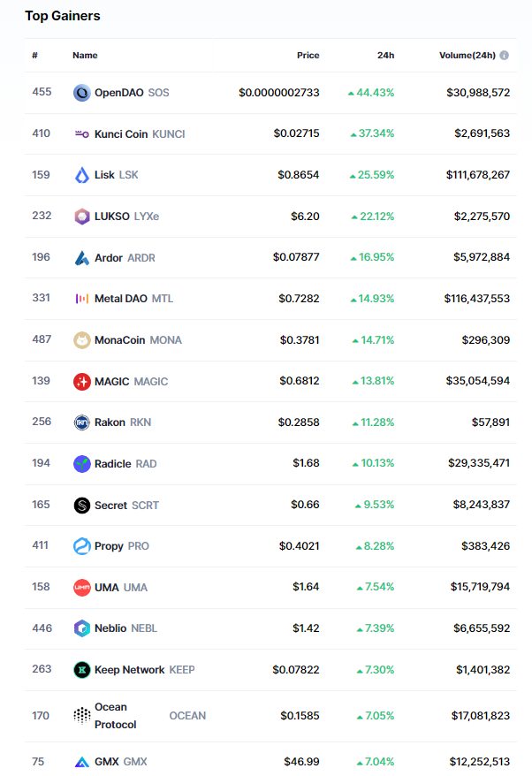This screenshot has height=776, width=532.
Task: Sort table by Name column header
Action: pyautogui.click(x=85, y=56)
